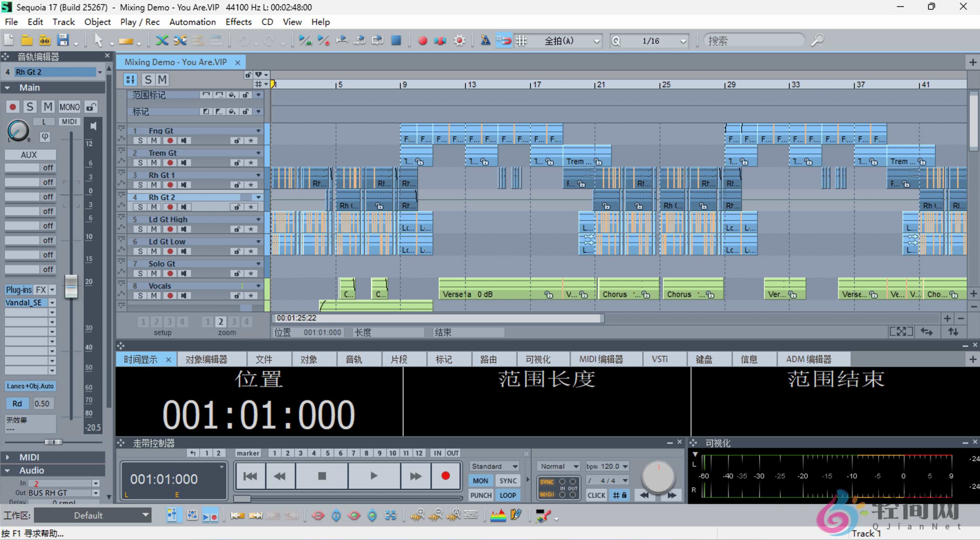Click the Stop button in the transport console
The width and height of the screenshot is (980, 540).
coord(322,476)
